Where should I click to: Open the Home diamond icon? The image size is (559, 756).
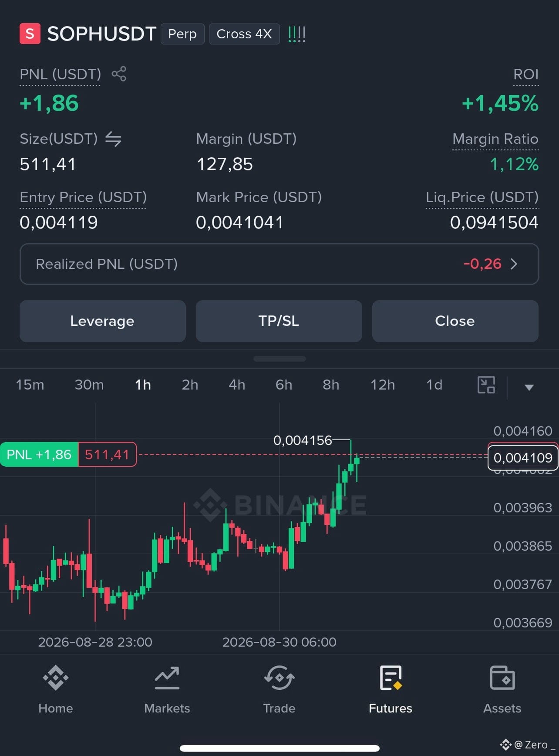coord(56,678)
